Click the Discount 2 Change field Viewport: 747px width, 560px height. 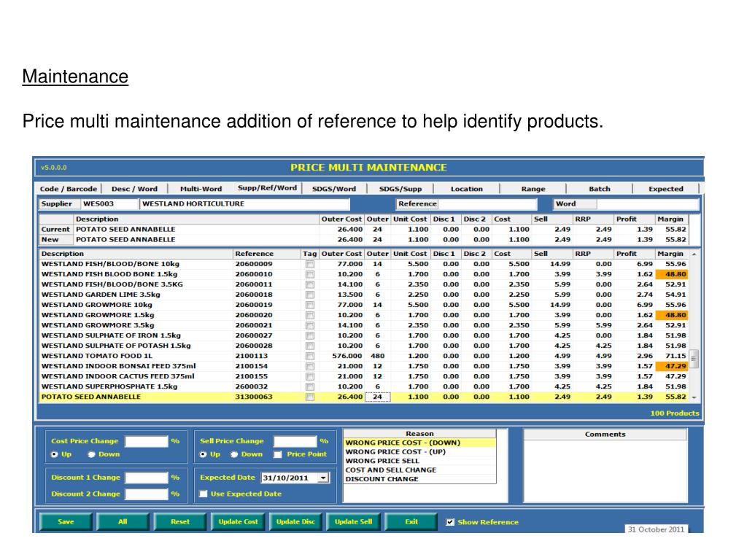click(x=147, y=494)
